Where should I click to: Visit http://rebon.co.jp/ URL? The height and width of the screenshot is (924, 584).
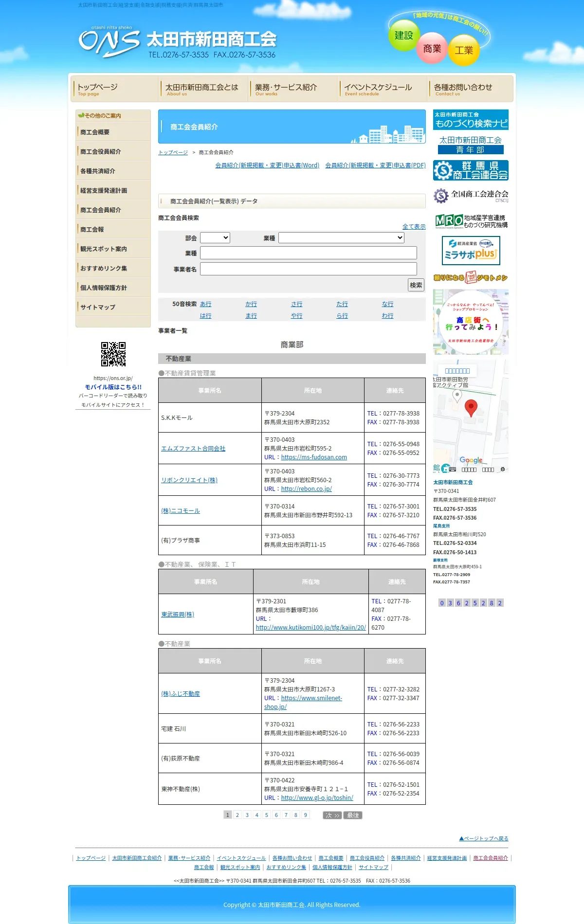click(x=306, y=489)
